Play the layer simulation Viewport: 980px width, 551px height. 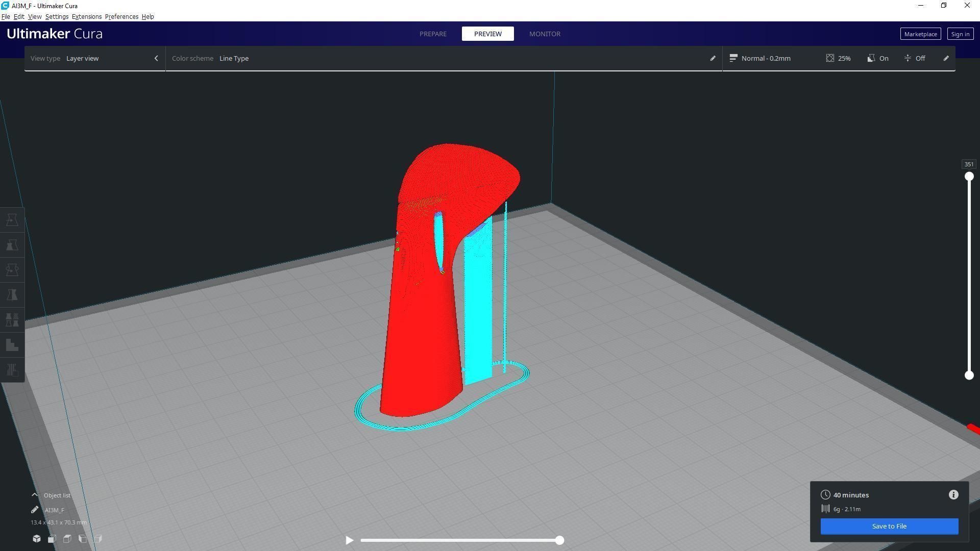(x=349, y=540)
